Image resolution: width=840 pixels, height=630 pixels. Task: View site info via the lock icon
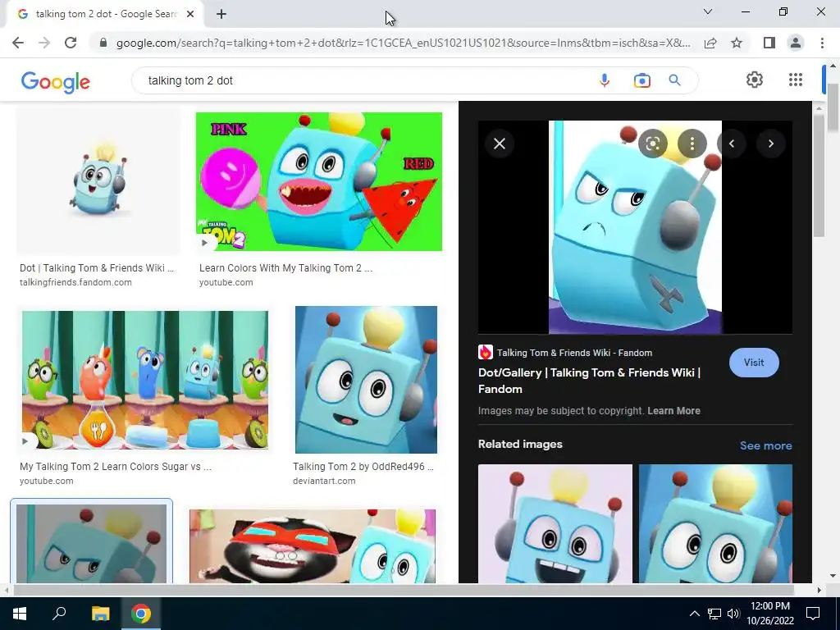click(x=104, y=43)
